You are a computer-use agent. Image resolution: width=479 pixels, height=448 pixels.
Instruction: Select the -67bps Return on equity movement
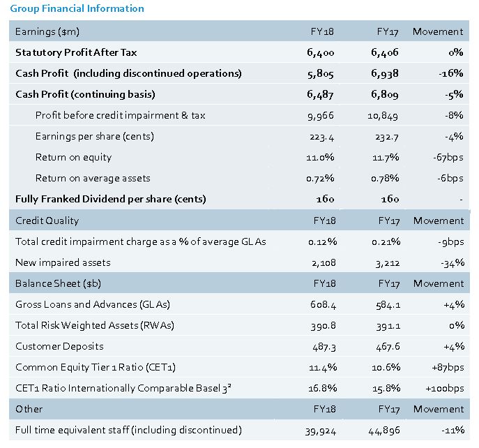[x=447, y=157]
